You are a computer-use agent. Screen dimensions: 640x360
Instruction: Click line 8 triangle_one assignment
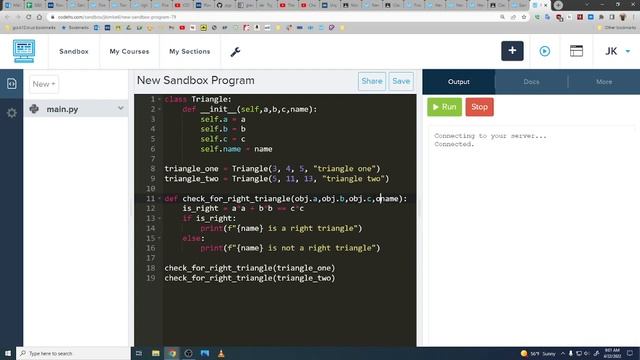tap(272, 169)
